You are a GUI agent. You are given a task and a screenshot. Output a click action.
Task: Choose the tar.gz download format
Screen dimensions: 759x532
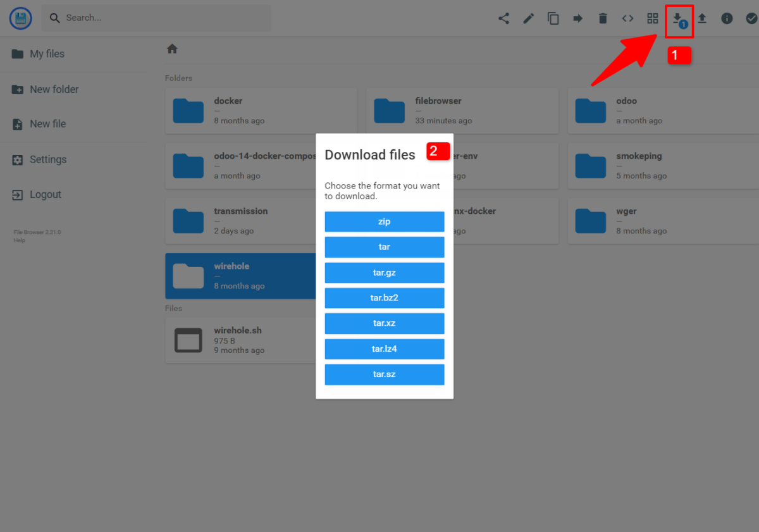tap(384, 273)
